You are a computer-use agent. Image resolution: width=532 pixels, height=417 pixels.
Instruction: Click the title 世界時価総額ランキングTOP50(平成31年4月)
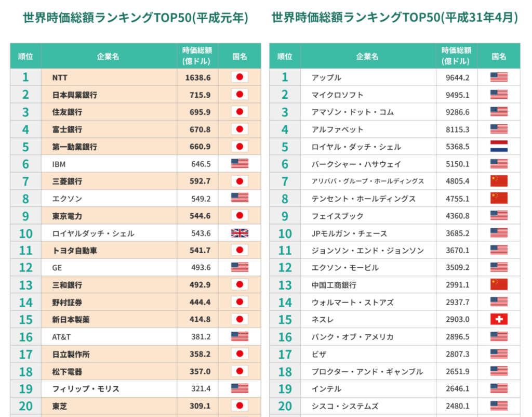point(395,18)
